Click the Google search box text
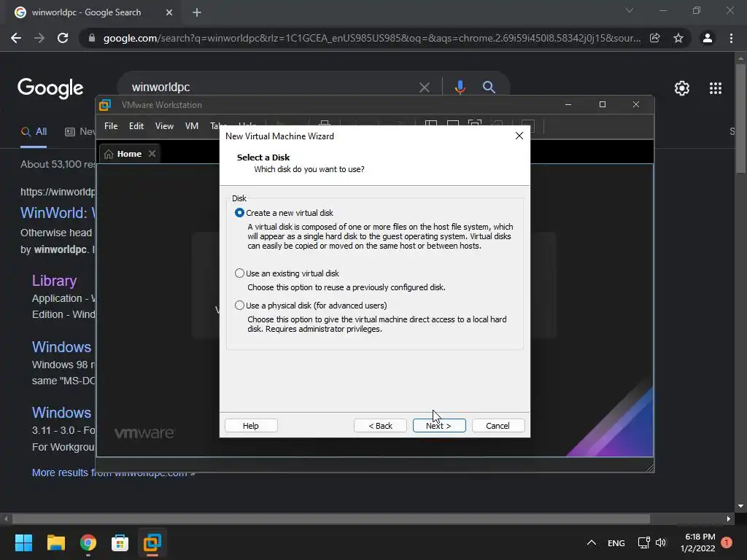Viewport: 747px width, 560px height. coord(160,87)
